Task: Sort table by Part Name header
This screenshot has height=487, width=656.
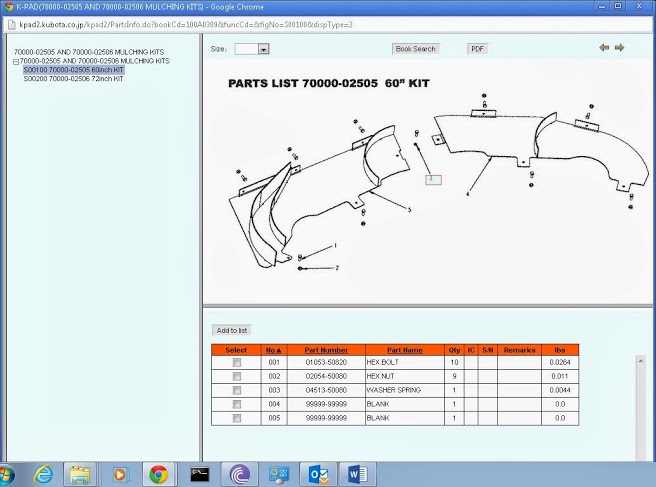Action: tap(405, 350)
